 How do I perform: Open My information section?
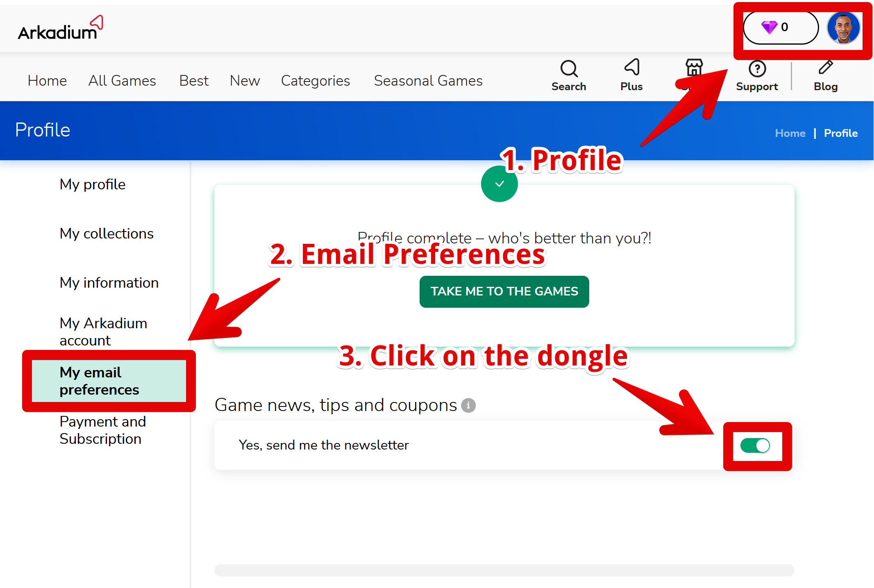[109, 283]
